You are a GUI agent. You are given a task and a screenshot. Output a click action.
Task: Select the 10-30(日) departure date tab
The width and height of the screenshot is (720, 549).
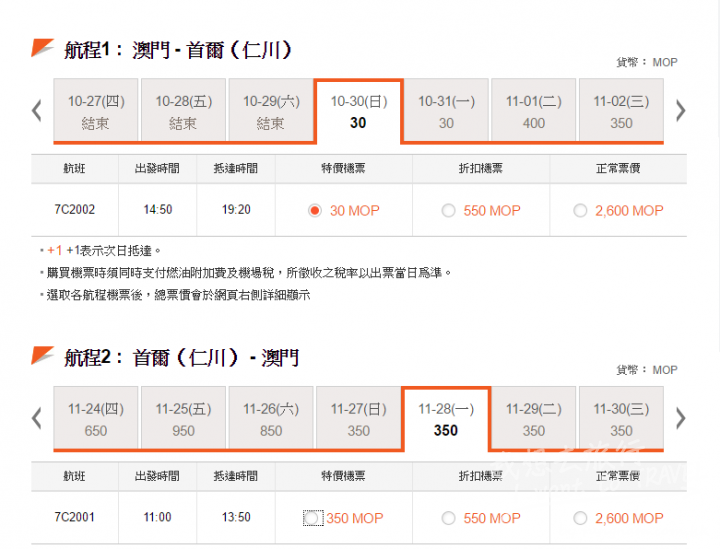click(x=358, y=111)
